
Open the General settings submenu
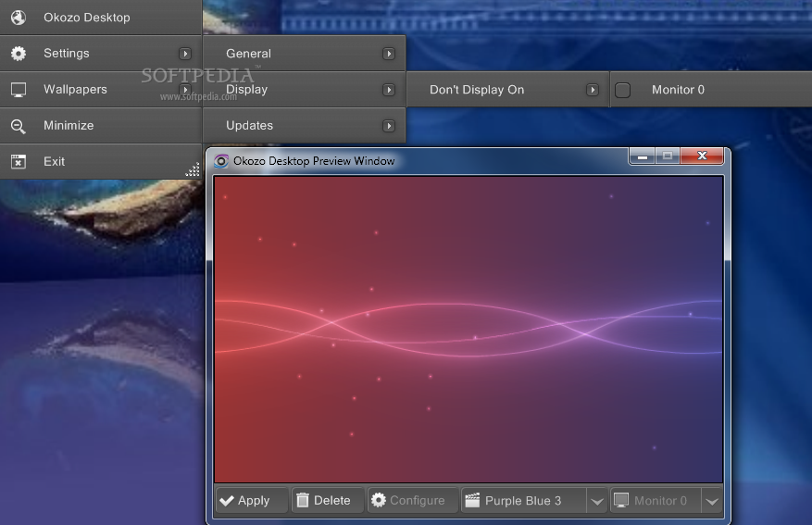click(305, 54)
